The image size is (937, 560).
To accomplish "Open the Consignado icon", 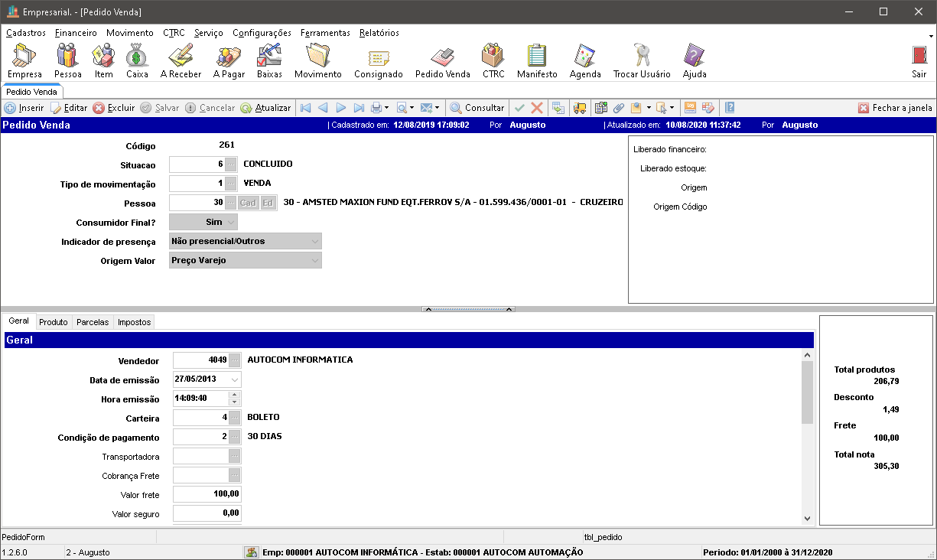I will (378, 60).
